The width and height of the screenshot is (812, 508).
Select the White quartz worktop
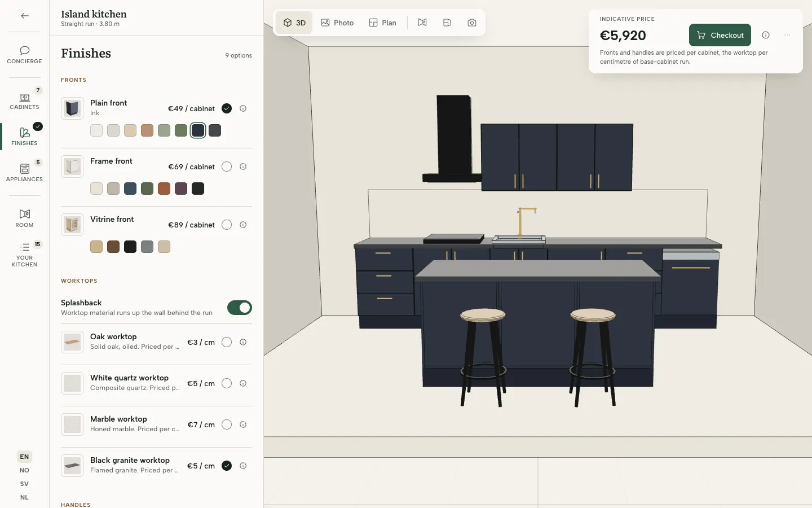[227, 383]
